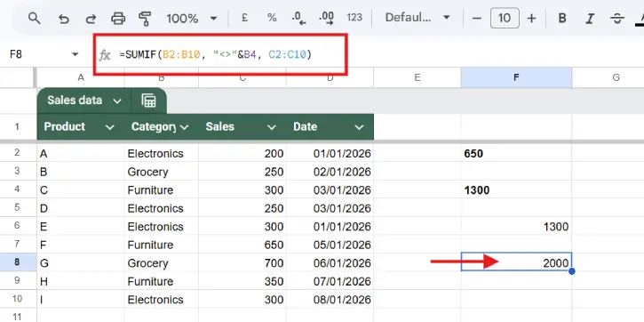Click the table calculator icon
Viewport: 644px width, 322px height.
click(148, 101)
